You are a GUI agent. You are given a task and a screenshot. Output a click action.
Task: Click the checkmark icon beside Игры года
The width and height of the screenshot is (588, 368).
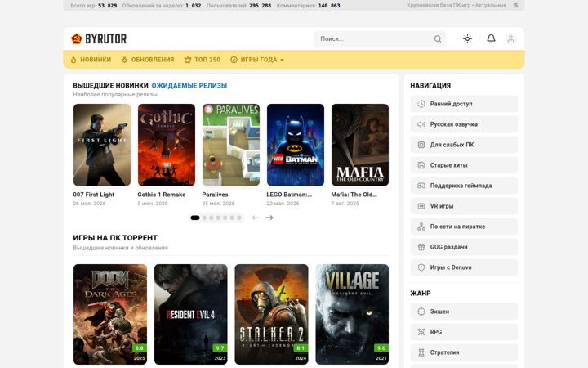point(234,60)
